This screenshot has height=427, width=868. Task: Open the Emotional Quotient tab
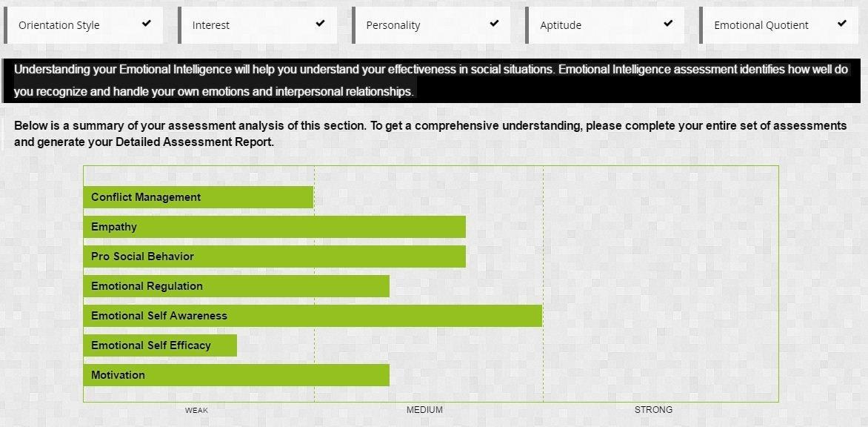pyautogui.click(x=761, y=25)
